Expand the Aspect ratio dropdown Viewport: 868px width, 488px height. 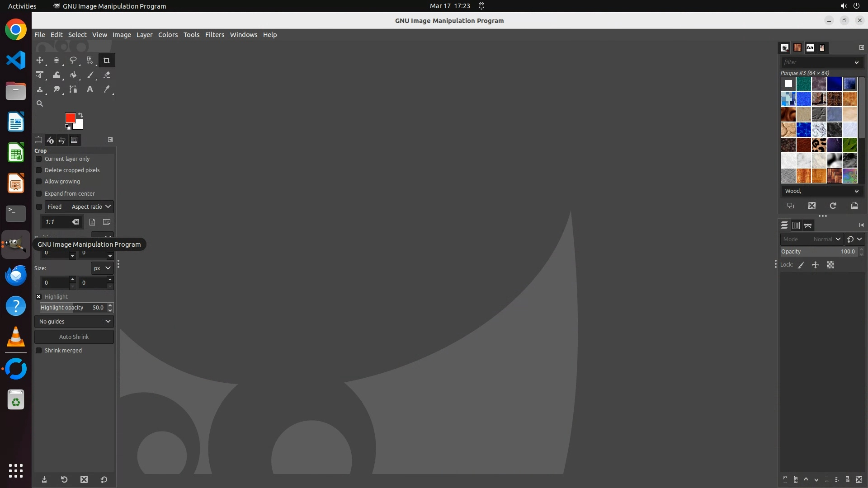coord(90,206)
